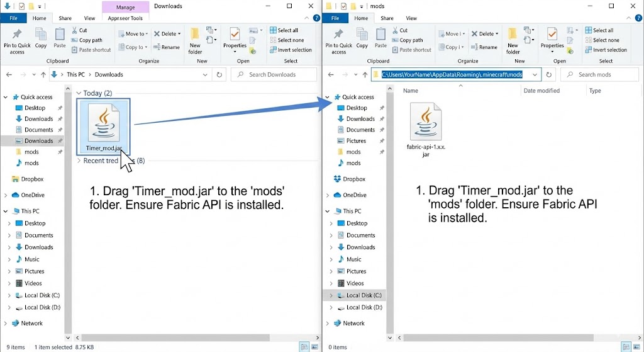Select the fabric-api-1.x.x.jar file

pyautogui.click(x=426, y=130)
